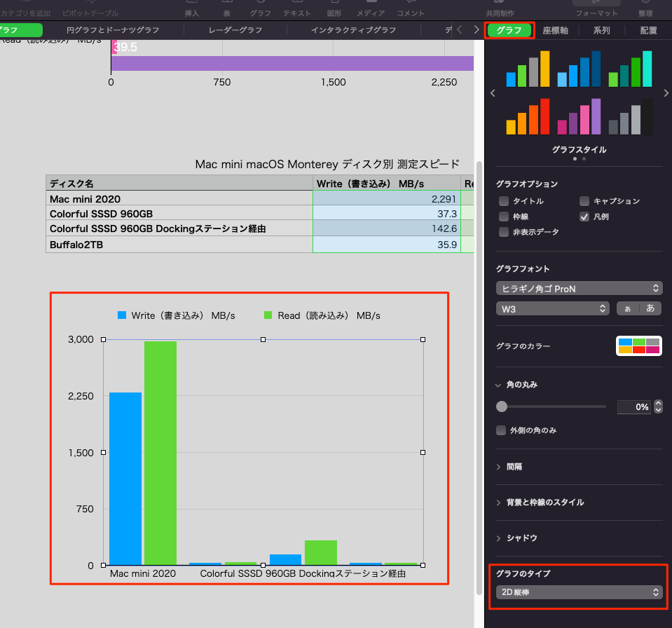The width and height of the screenshot is (672, 628).
Task: Expand the シャドウ section
Action: pos(498,538)
